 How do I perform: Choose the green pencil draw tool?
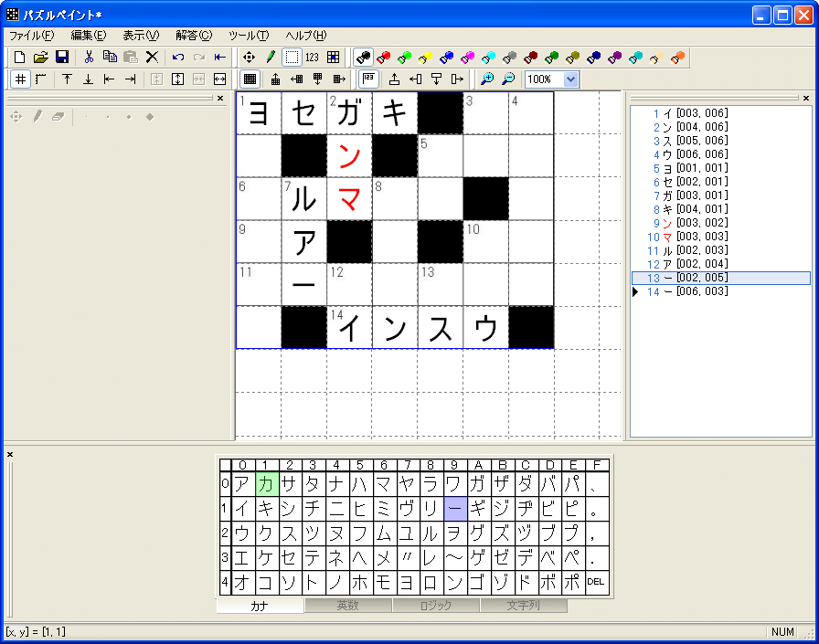[271, 57]
